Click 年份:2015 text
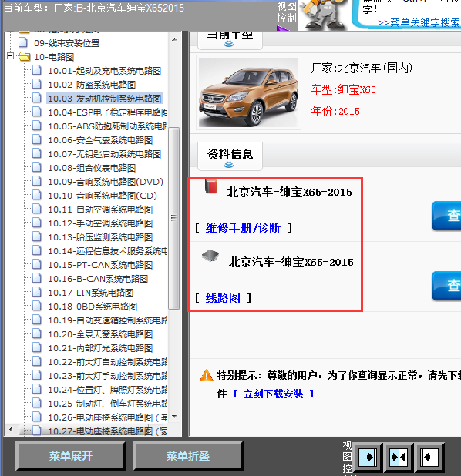Viewport: 461px width, 476px height. pos(335,111)
